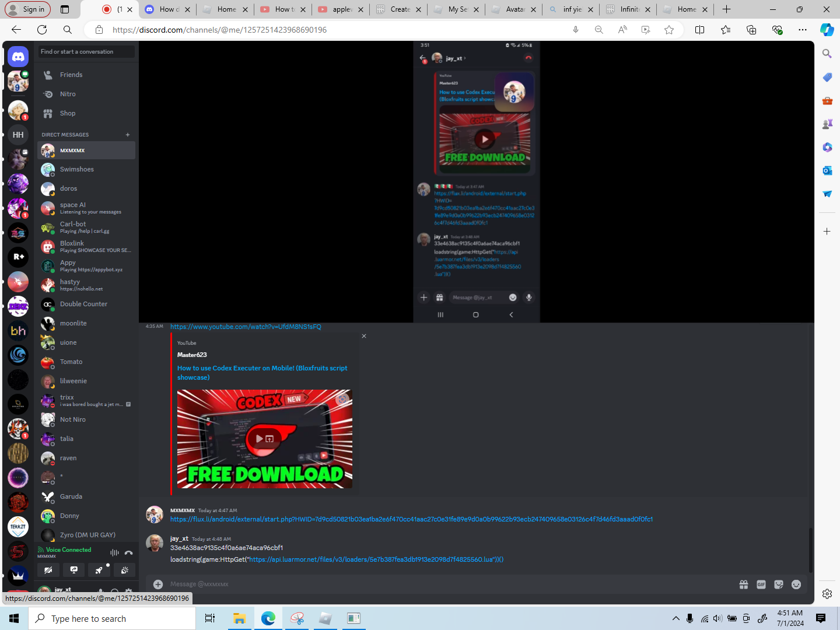This screenshot has width=840, height=630.
Task: Dismiss the YouTube embed with X
Action: coord(364,336)
